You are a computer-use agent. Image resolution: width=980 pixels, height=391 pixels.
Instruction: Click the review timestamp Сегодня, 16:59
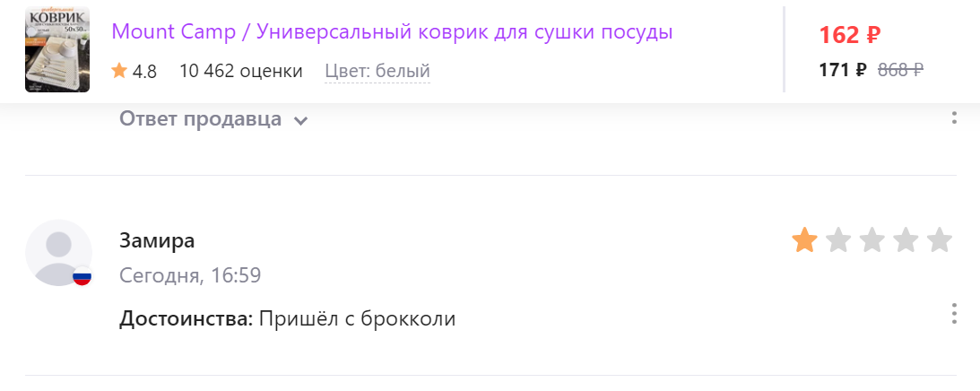pyautogui.click(x=190, y=275)
